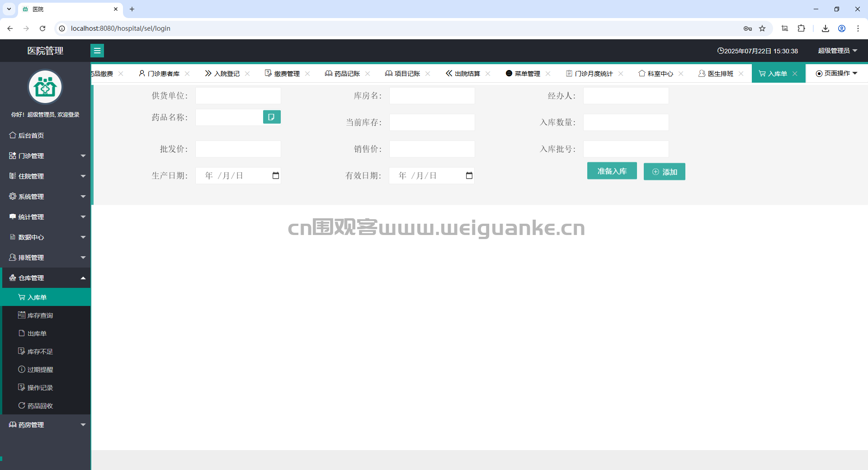Focus the 经办人 input field
This screenshot has height=470, width=868.
pyautogui.click(x=626, y=96)
